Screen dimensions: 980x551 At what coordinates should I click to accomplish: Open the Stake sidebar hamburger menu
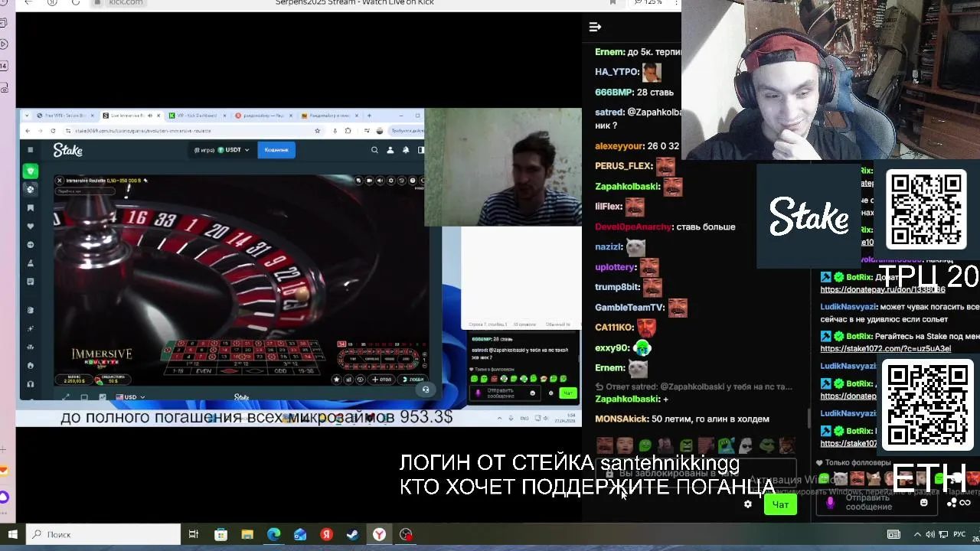[31, 150]
